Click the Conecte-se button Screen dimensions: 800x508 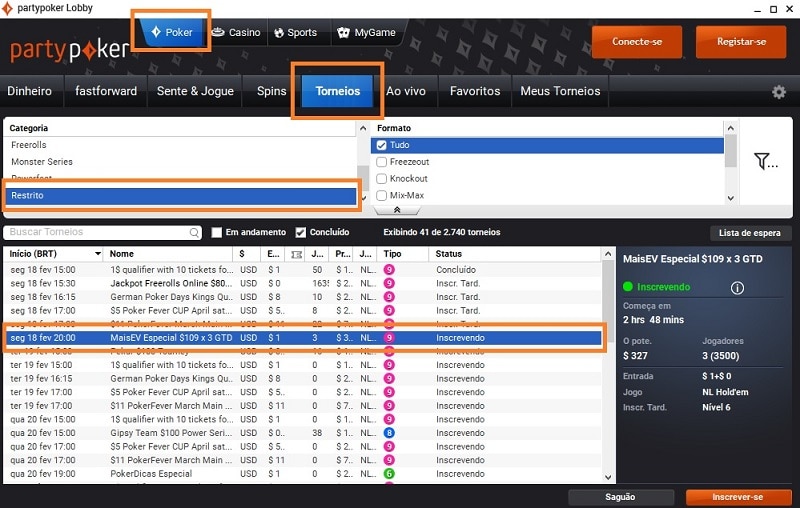637,42
